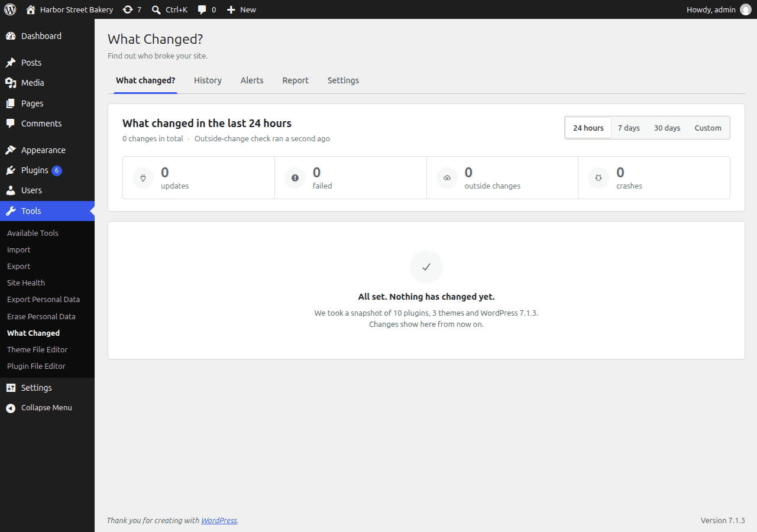Click the Posts pushpin icon
757x532 pixels.
pos(11,63)
